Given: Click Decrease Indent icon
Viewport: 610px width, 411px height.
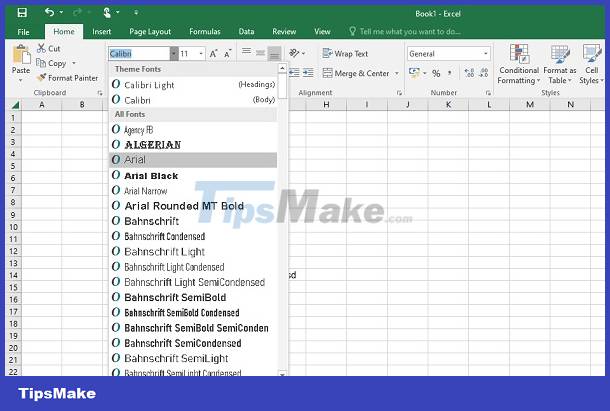Looking at the screenshot, I should coord(294,73).
